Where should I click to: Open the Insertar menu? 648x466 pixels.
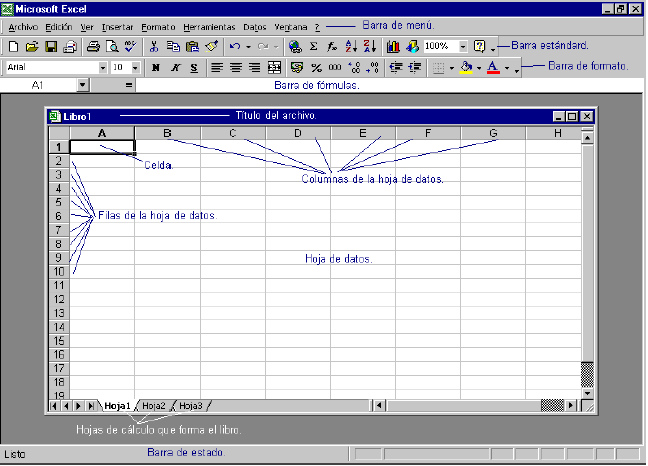coord(117,26)
